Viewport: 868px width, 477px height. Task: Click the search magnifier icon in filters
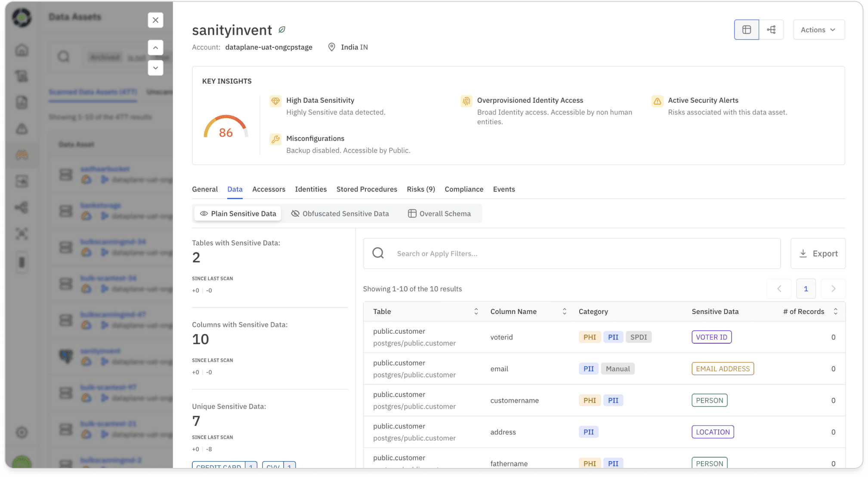[378, 253]
